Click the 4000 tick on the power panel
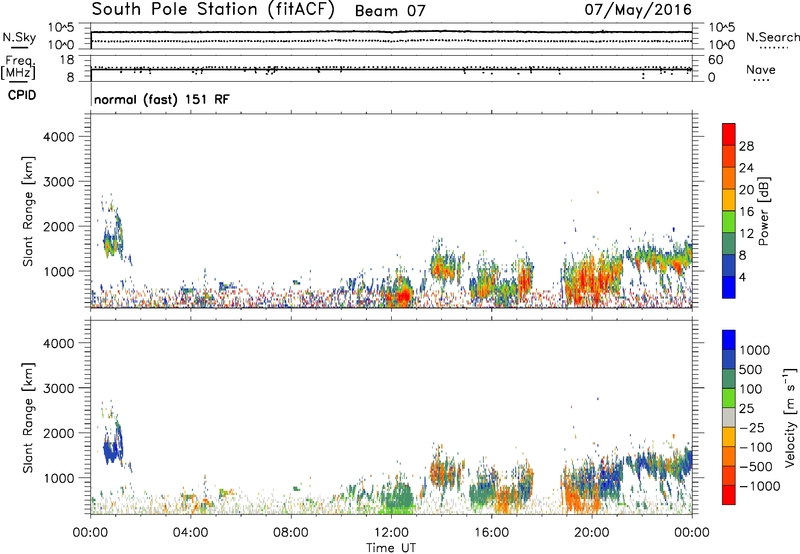 pos(58,137)
